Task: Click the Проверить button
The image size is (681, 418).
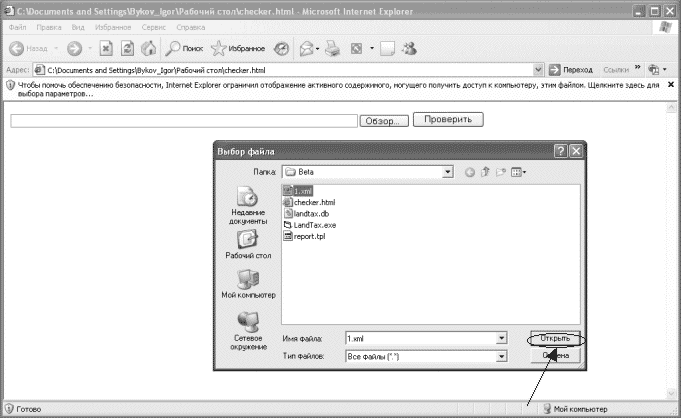Action: tap(448, 120)
